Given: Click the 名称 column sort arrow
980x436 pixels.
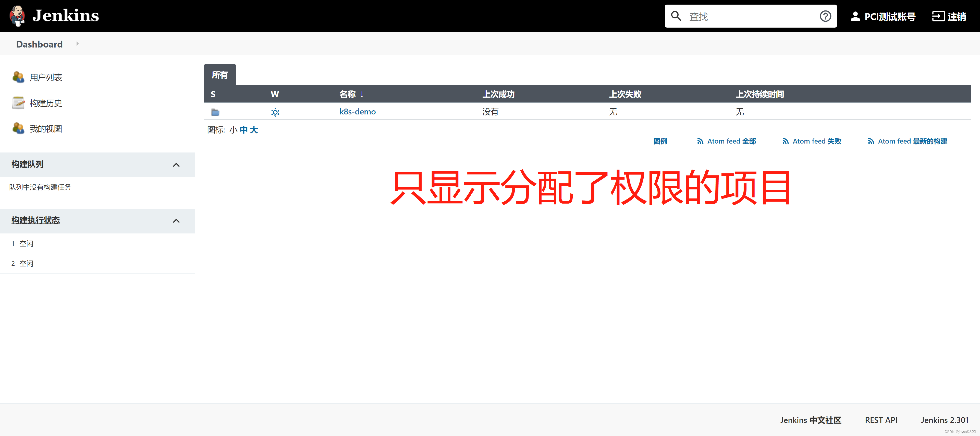Looking at the screenshot, I should [x=362, y=94].
